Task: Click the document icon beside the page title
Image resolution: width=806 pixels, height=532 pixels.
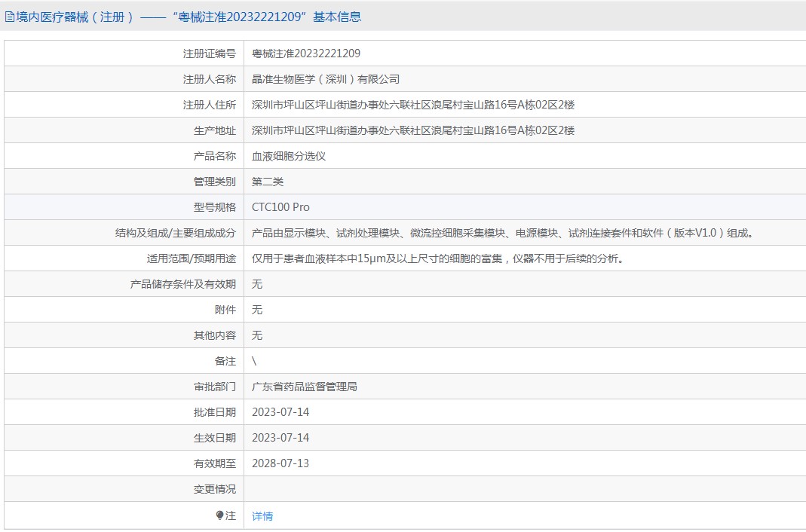Action: pos(10,17)
